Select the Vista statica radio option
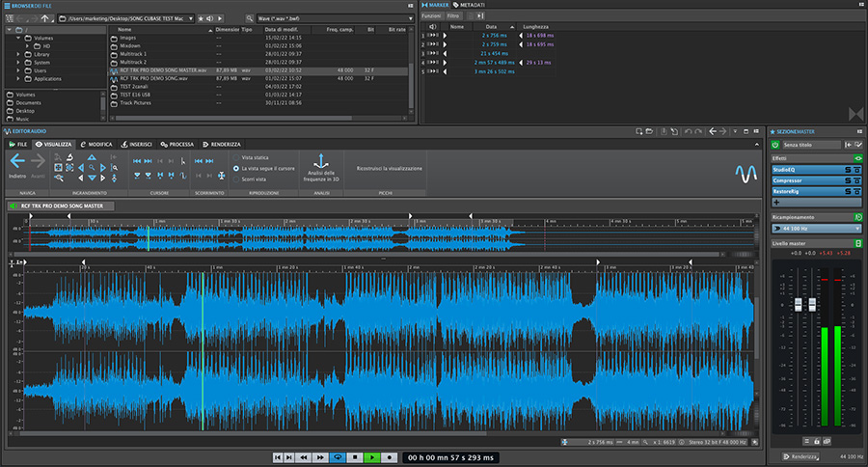Image resolution: width=868 pixels, height=467 pixels. click(x=236, y=156)
